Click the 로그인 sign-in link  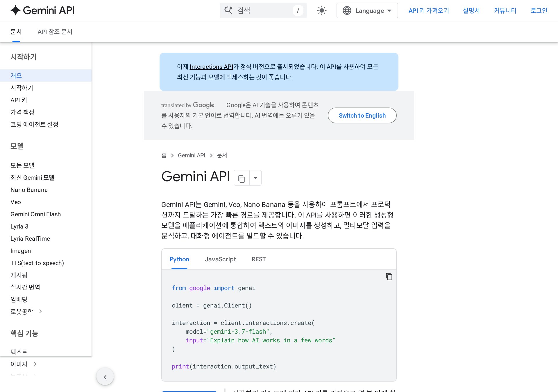pyautogui.click(x=539, y=11)
